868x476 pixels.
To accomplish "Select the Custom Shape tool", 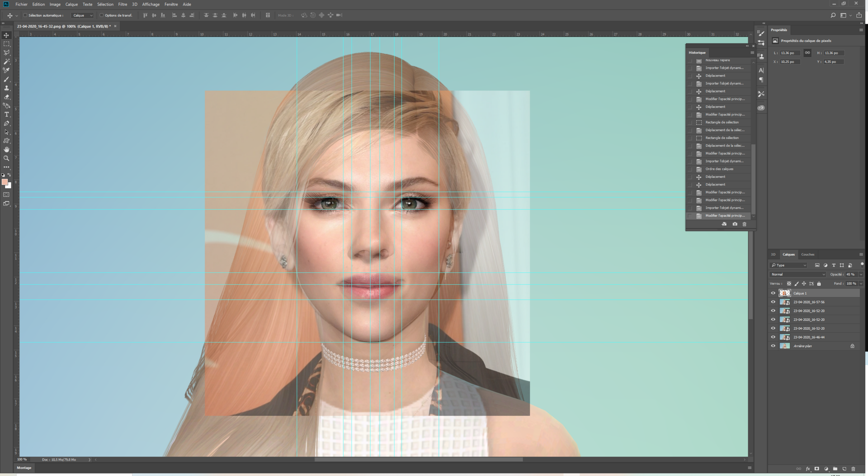I will point(6,141).
